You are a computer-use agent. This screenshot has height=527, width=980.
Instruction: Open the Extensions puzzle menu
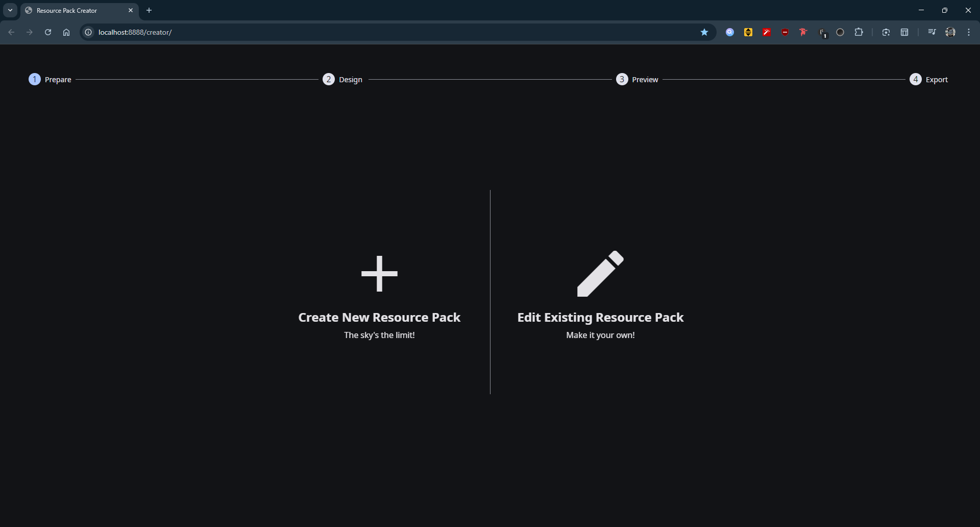tap(859, 32)
